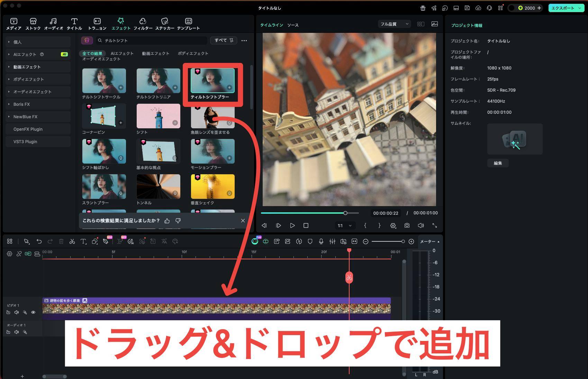Open the 1:1 preview zoom dropdown
This screenshot has height=379, width=588.
click(x=344, y=225)
